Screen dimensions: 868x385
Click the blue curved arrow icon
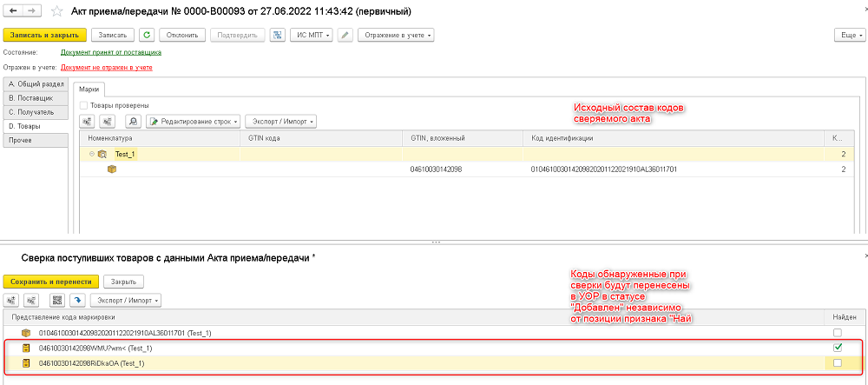click(x=77, y=300)
